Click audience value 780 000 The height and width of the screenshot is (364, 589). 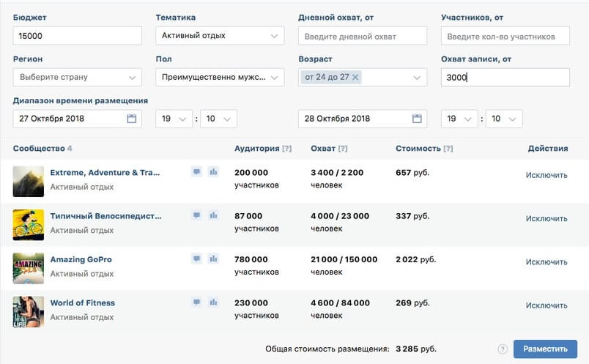click(251, 259)
